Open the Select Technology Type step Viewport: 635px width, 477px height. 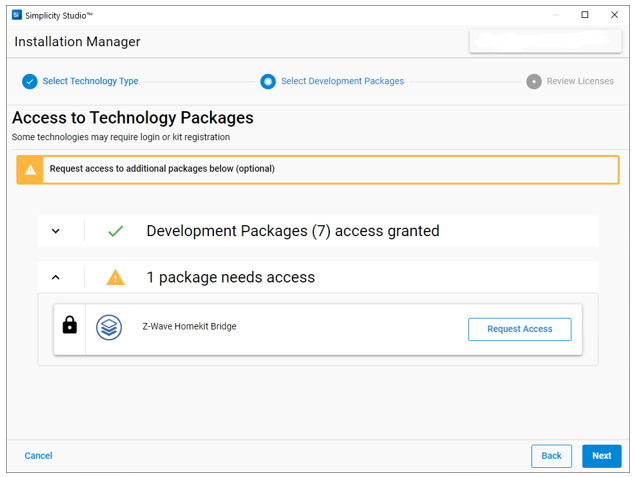click(90, 82)
